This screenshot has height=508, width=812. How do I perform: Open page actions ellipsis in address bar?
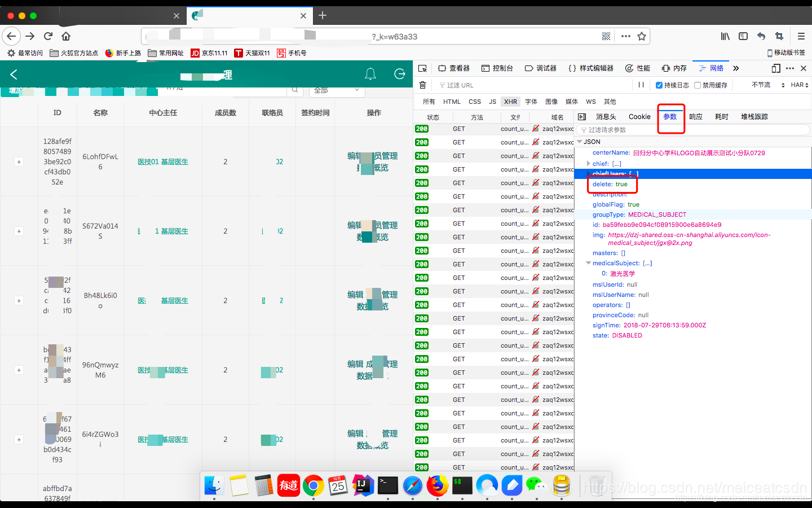click(626, 36)
